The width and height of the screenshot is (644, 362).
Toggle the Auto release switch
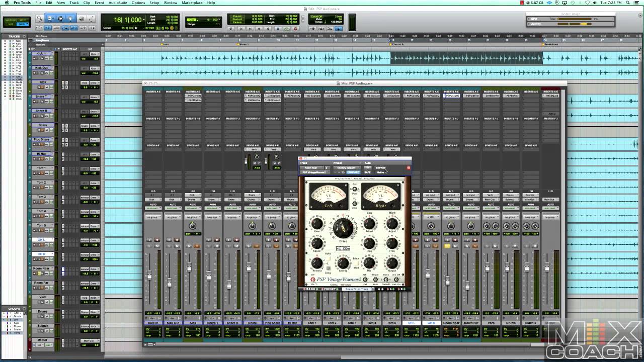pyautogui.click(x=328, y=258)
